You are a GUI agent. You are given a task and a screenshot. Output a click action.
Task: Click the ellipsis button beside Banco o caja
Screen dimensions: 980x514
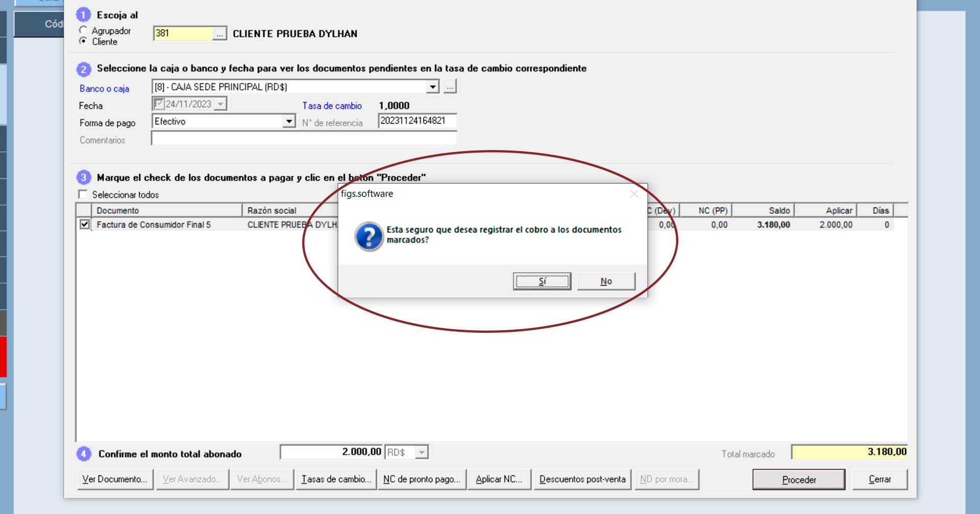pyautogui.click(x=449, y=87)
